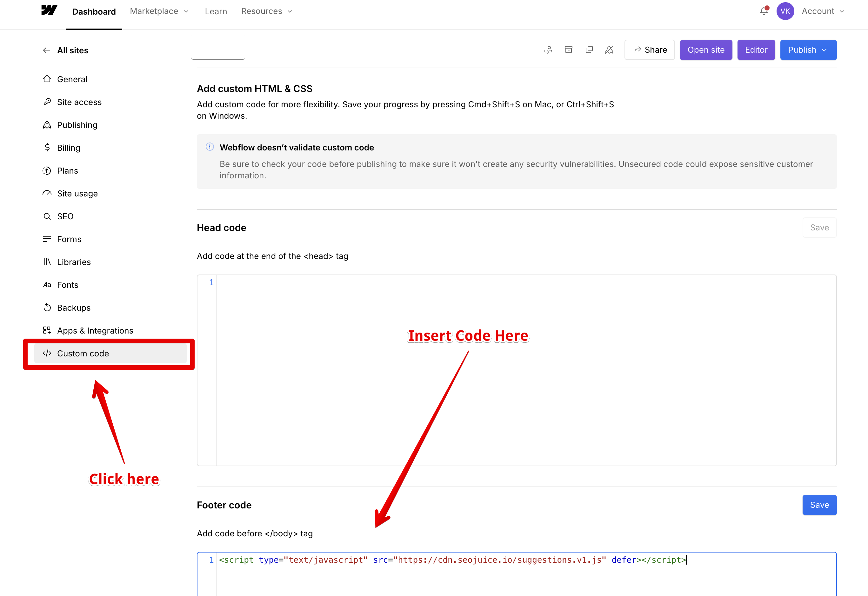This screenshot has width=868, height=596.
Task: Select the transfer site ownership icon
Action: [548, 50]
